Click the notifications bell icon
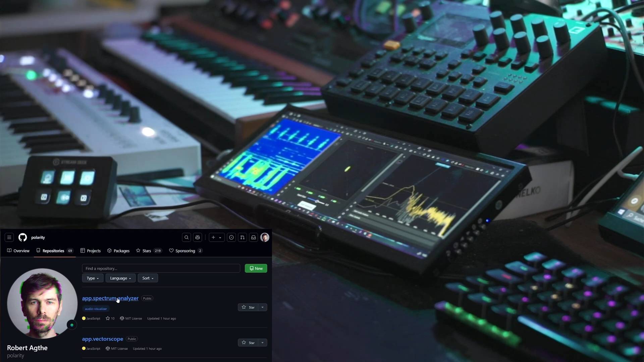644x362 pixels. click(x=253, y=237)
